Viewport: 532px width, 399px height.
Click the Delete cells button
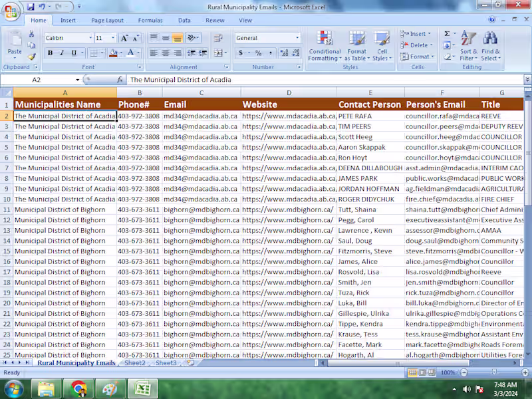[416, 45]
